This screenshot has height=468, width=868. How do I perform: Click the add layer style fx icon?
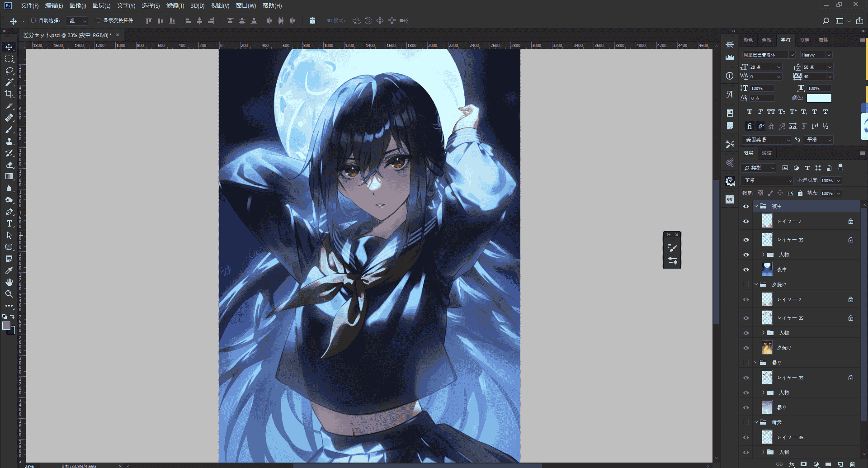point(792,464)
